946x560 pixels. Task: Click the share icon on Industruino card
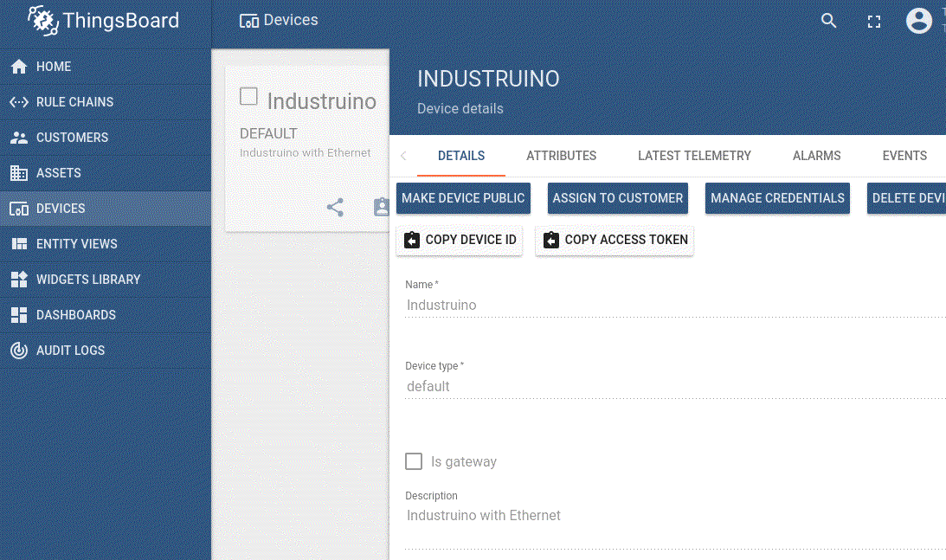pyautogui.click(x=335, y=208)
